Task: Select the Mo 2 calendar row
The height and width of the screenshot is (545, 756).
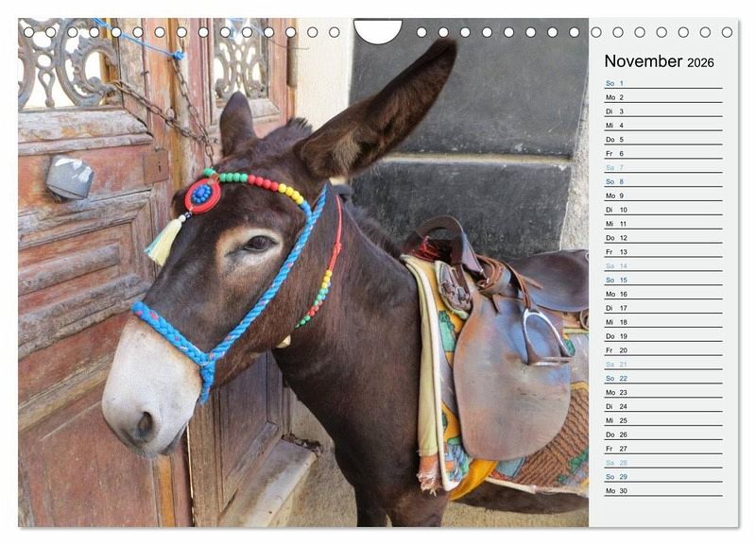Action: pyautogui.click(x=663, y=97)
